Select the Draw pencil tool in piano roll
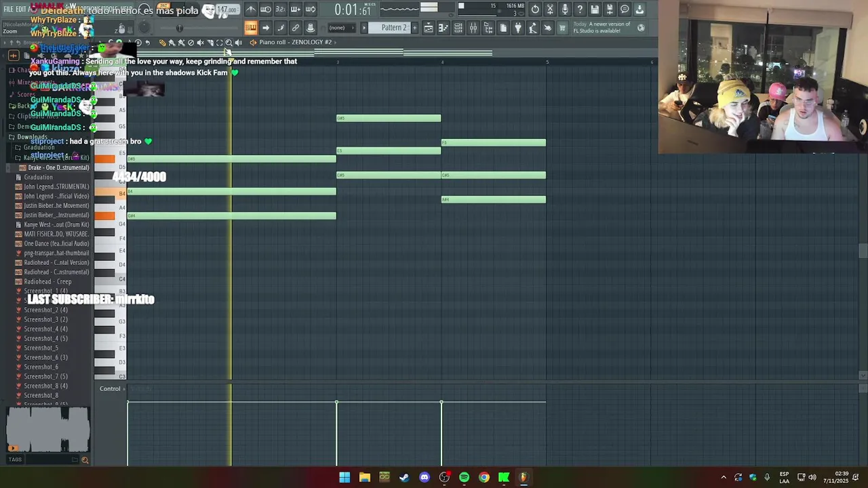868x488 pixels. (162, 43)
